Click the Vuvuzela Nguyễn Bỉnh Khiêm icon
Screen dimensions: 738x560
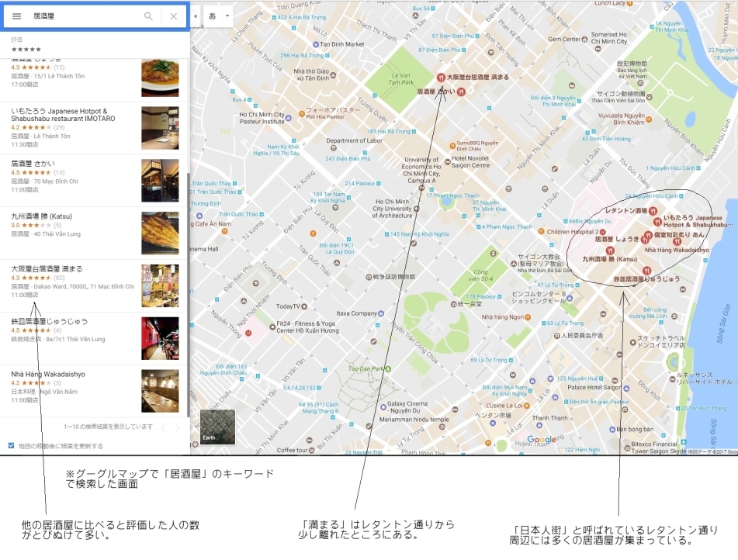[649, 119]
